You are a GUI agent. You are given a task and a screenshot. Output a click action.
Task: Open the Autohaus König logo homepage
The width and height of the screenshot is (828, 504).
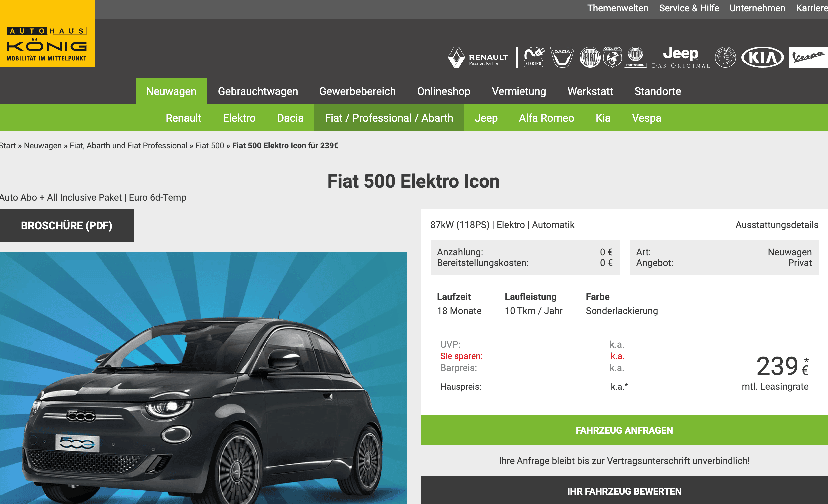pyautogui.click(x=47, y=34)
